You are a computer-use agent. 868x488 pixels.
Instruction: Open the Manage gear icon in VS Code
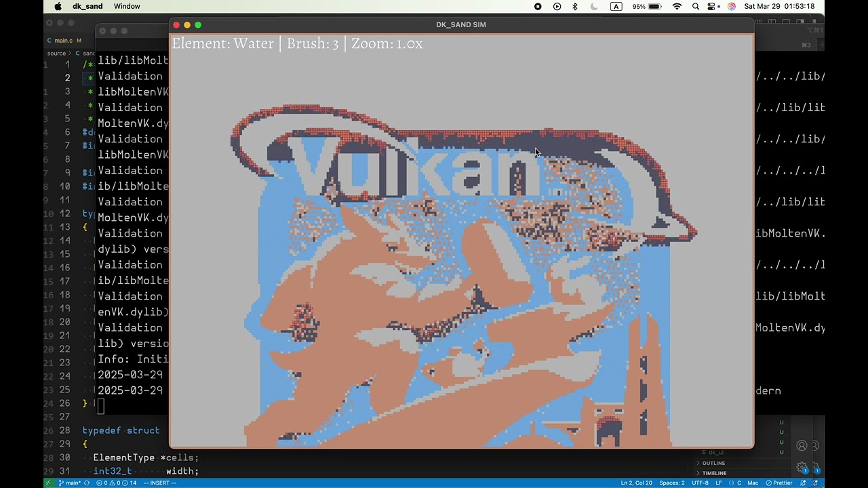802,468
